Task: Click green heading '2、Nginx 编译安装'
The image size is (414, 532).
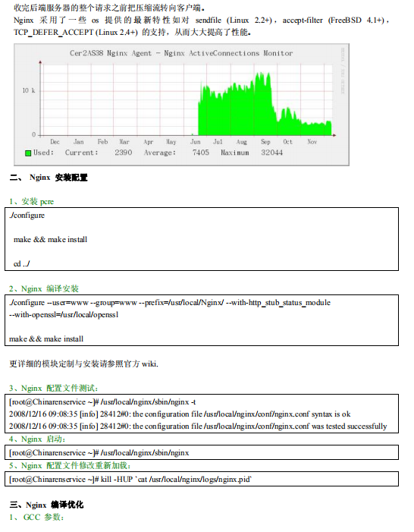Action: [x=44, y=288]
